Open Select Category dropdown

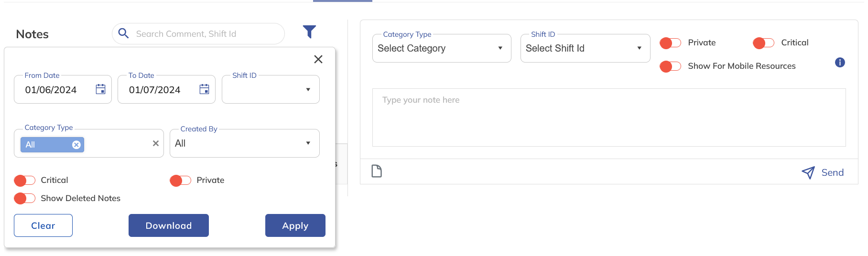click(x=441, y=48)
